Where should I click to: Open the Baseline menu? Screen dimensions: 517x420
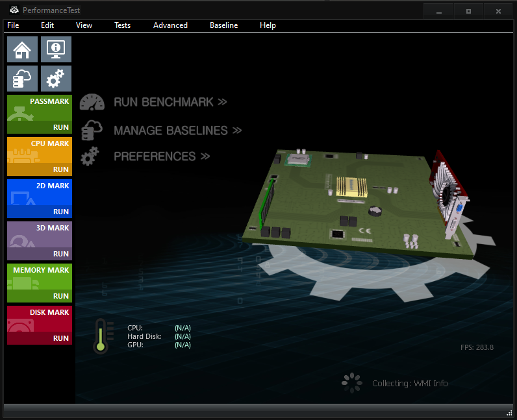point(224,25)
